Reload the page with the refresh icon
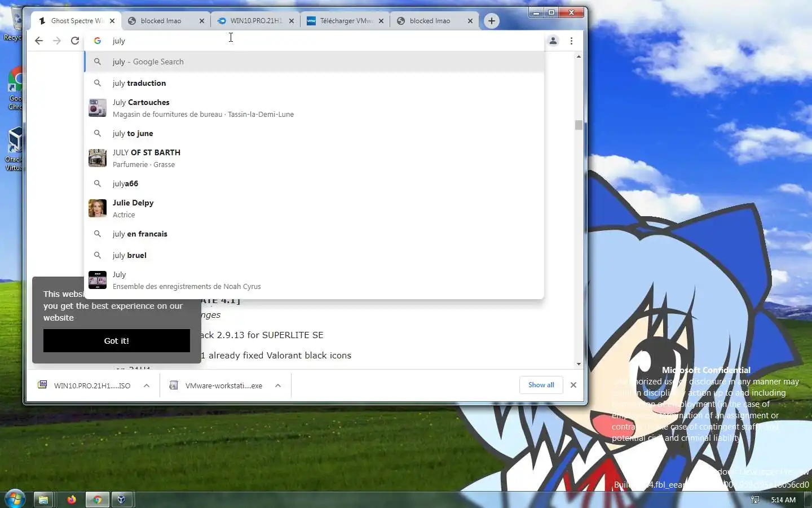 pyautogui.click(x=75, y=41)
